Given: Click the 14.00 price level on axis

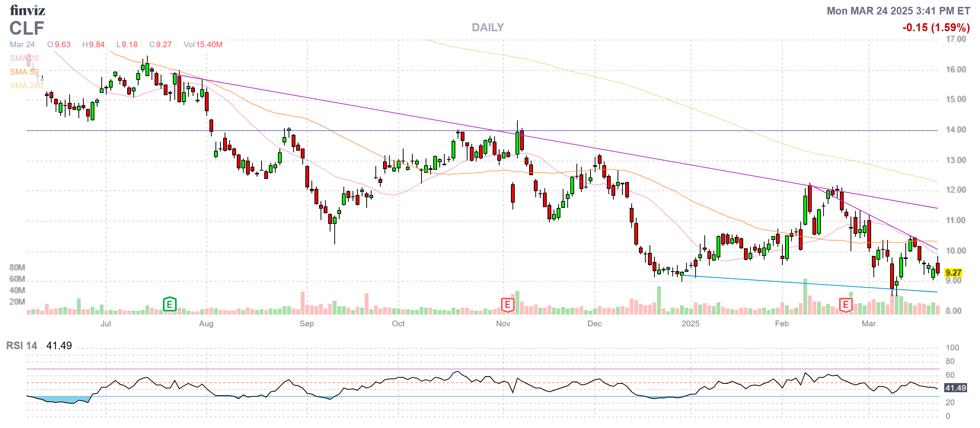Looking at the screenshot, I should [x=956, y=130].
